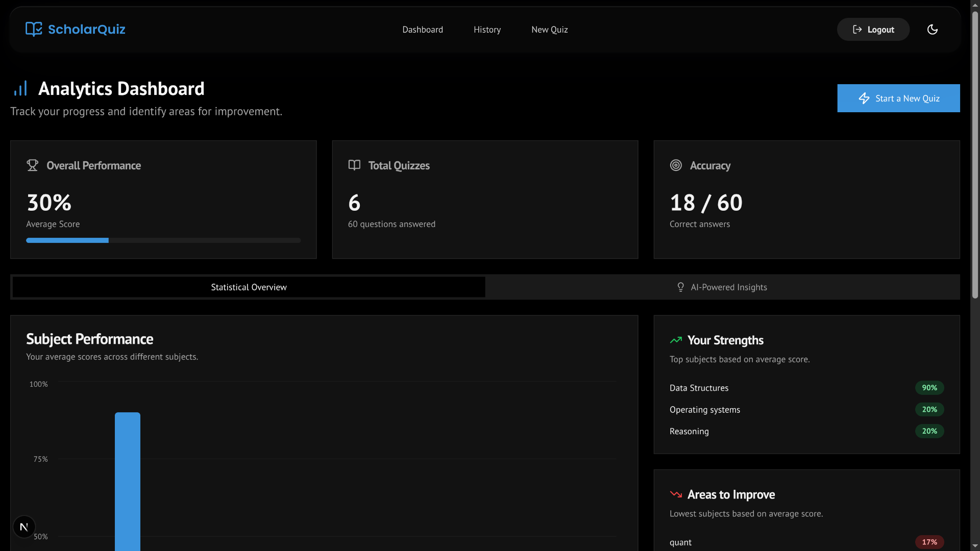Viewport: 980px width, 551px height.
Task: Toggle the 20% badge next to Operating systems
Action: (929, 409)
